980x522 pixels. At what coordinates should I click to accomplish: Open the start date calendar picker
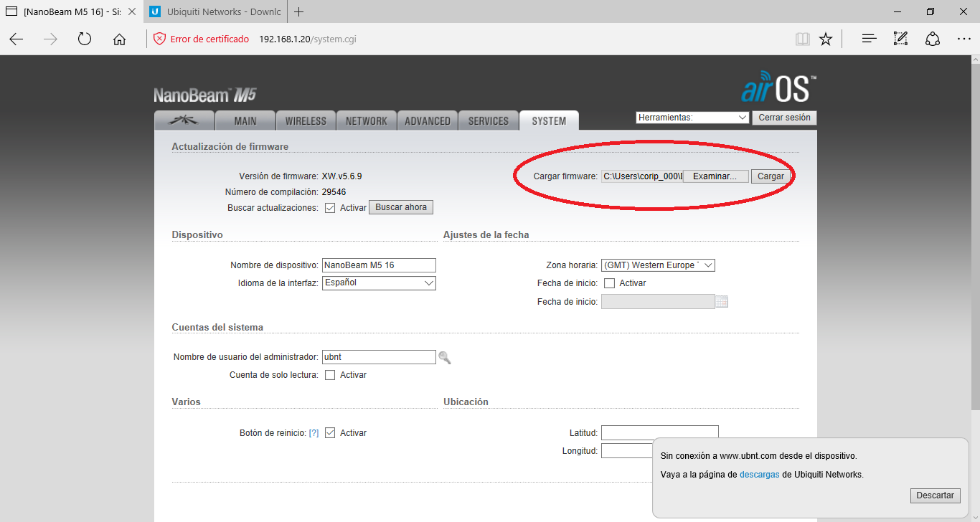tap(722, 302)
